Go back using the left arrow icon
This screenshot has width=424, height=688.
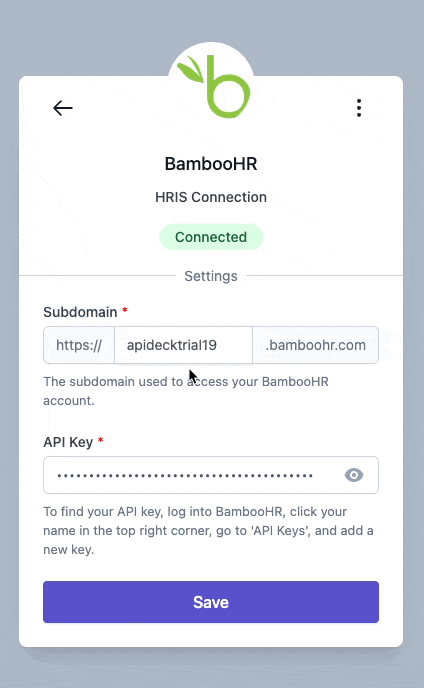62,108
